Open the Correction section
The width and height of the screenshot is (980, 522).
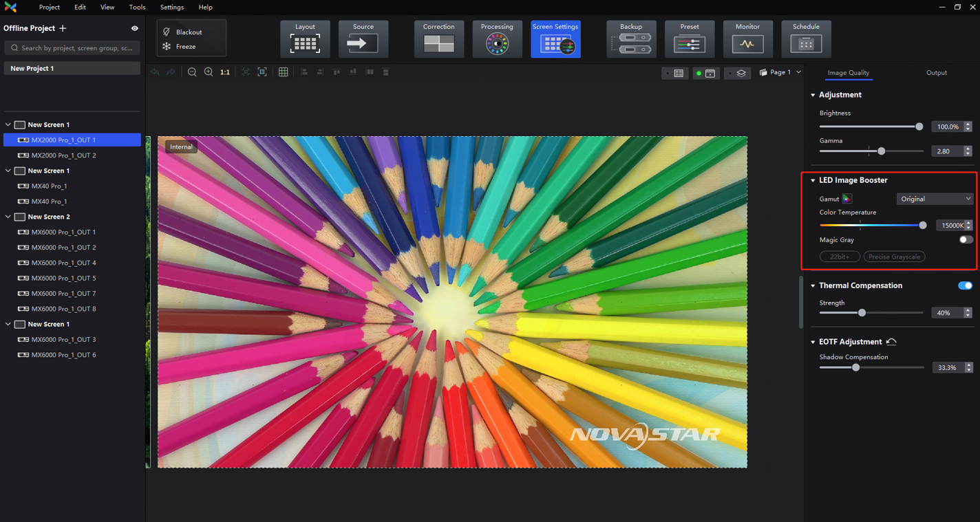point(439,39)
